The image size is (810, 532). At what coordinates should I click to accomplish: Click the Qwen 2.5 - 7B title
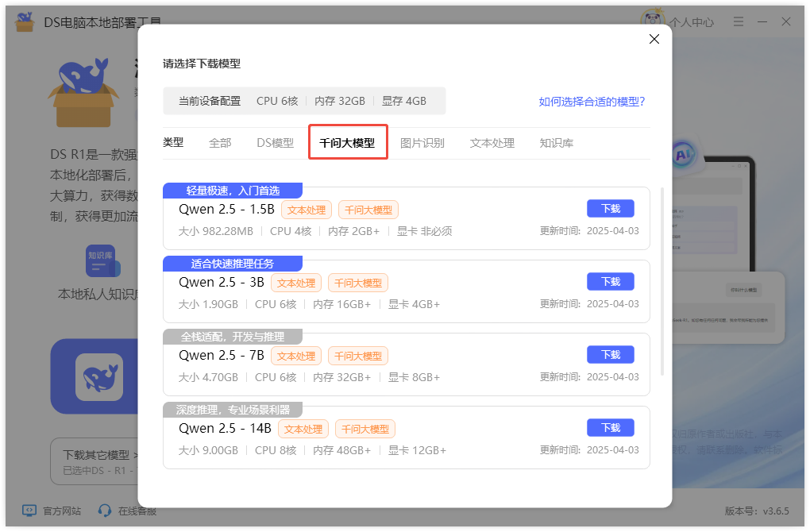tap(221, 356)
